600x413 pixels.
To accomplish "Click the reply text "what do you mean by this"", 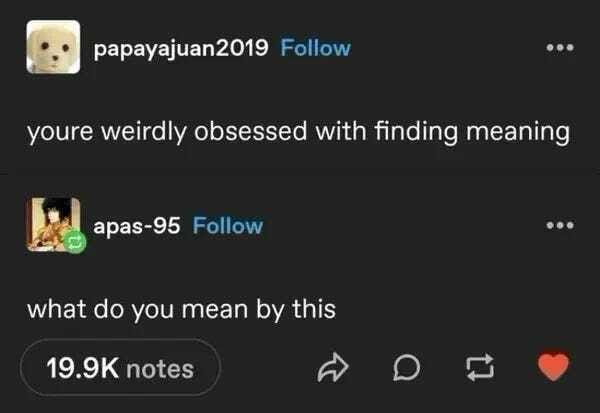I will [x=181, y=310].
